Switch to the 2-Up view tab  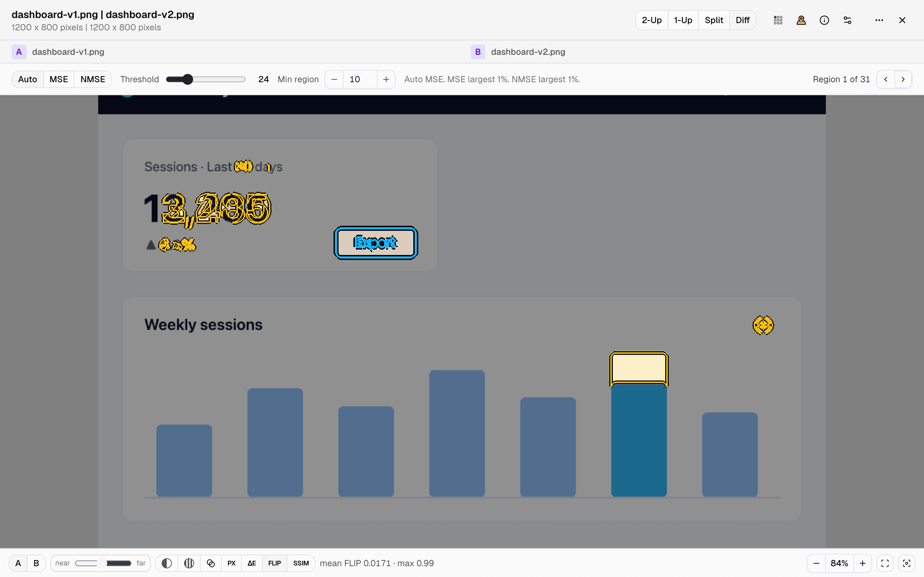click(652, 20)
